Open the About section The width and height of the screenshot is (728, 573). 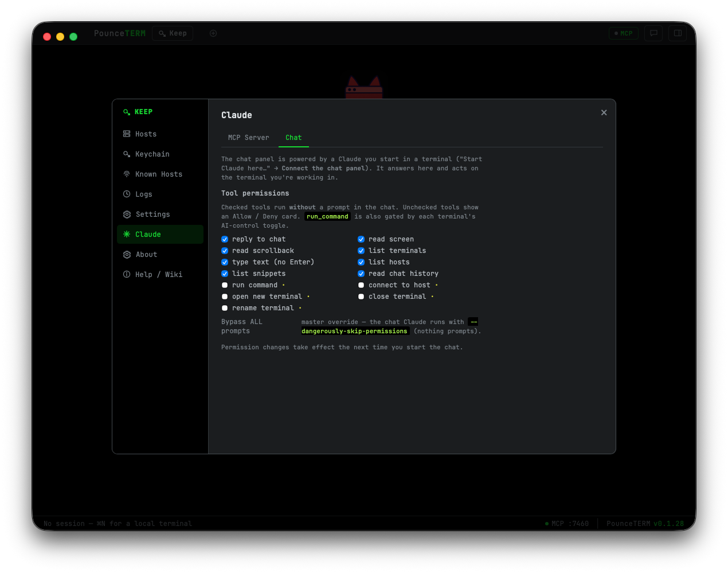tap(160, 255)
